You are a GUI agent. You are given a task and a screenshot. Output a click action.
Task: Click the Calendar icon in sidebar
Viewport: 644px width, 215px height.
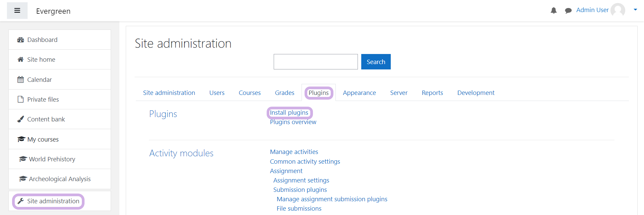click(20, 79)
